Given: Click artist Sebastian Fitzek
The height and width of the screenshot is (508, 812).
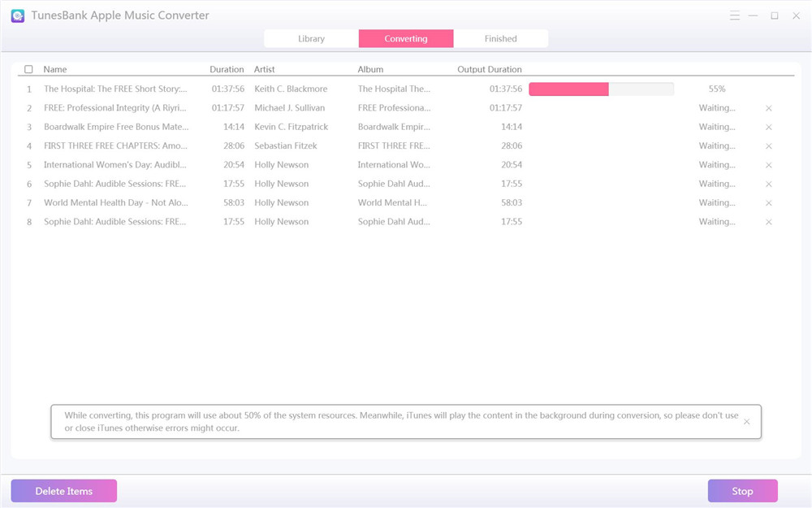Looking at the screenshot, I should tap(285, 145).
